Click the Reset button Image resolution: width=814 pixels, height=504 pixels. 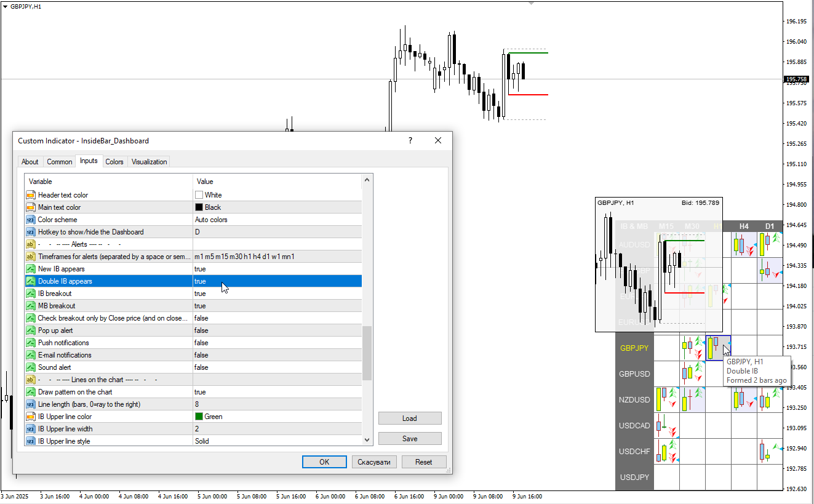pos(424,462)
